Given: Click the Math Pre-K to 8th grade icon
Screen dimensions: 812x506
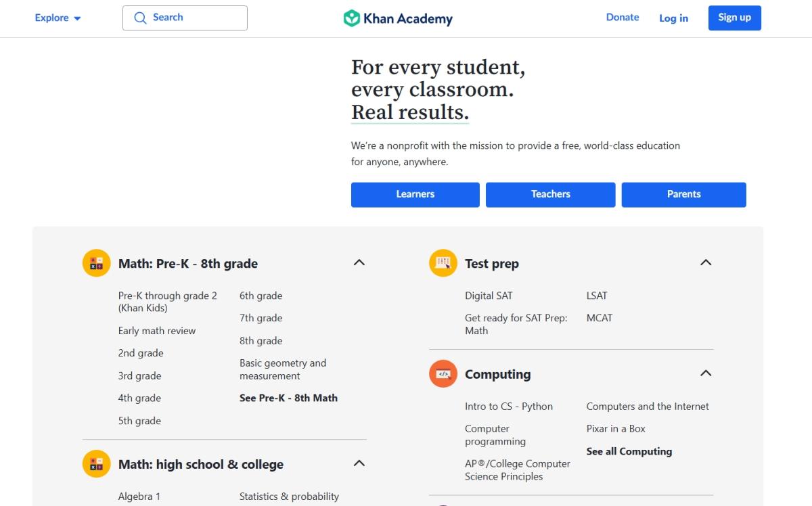Looking at the screenshot, I should coord(96,263).
